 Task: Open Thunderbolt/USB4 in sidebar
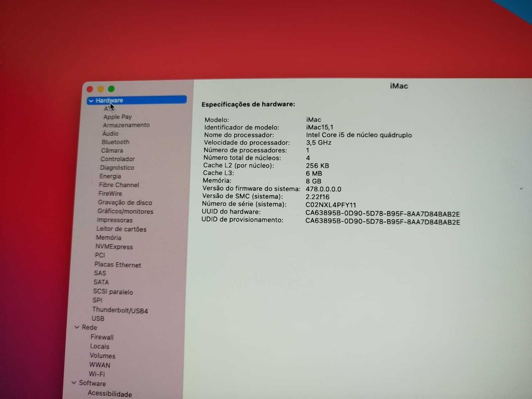tap(120, 310)
